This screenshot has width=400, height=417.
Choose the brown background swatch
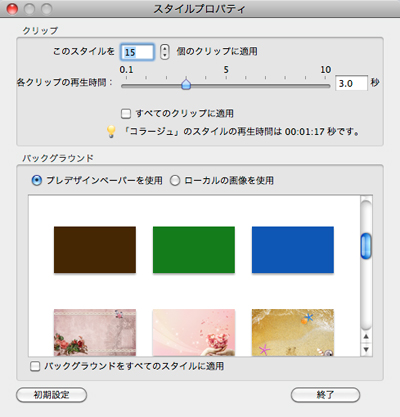(x=95, y=250)
